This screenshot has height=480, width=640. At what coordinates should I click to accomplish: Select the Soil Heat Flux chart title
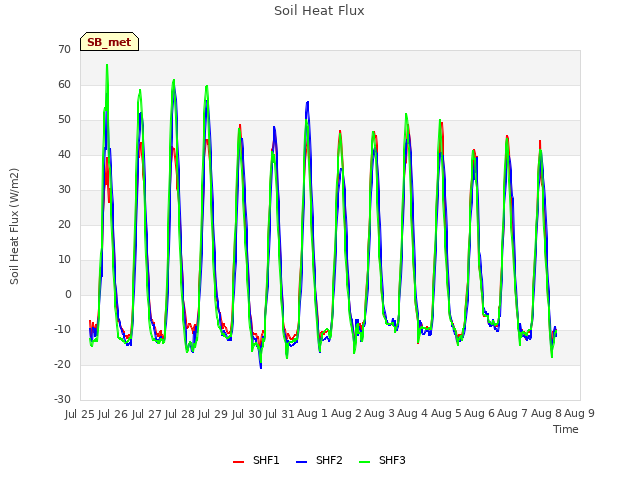(319, 11)
